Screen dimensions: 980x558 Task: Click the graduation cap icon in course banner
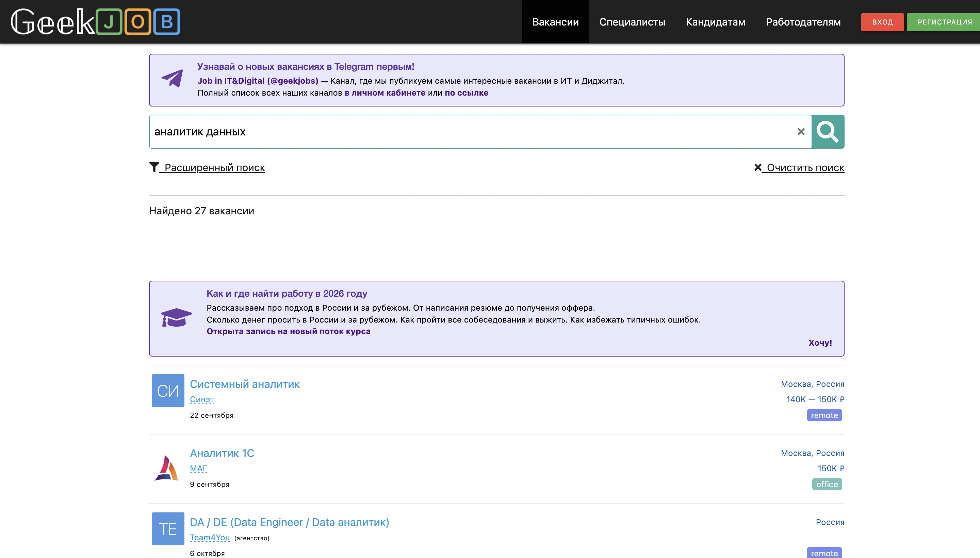176,317
